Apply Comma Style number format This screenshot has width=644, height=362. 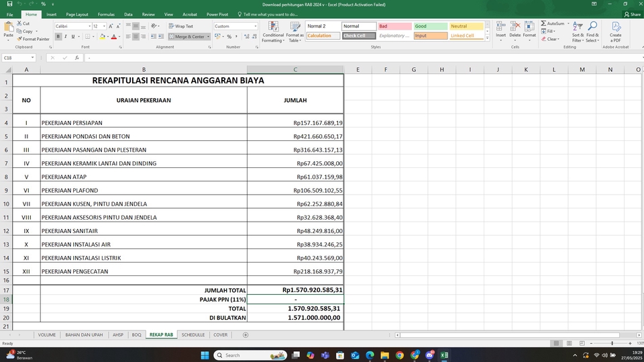[x=236, y=37]
